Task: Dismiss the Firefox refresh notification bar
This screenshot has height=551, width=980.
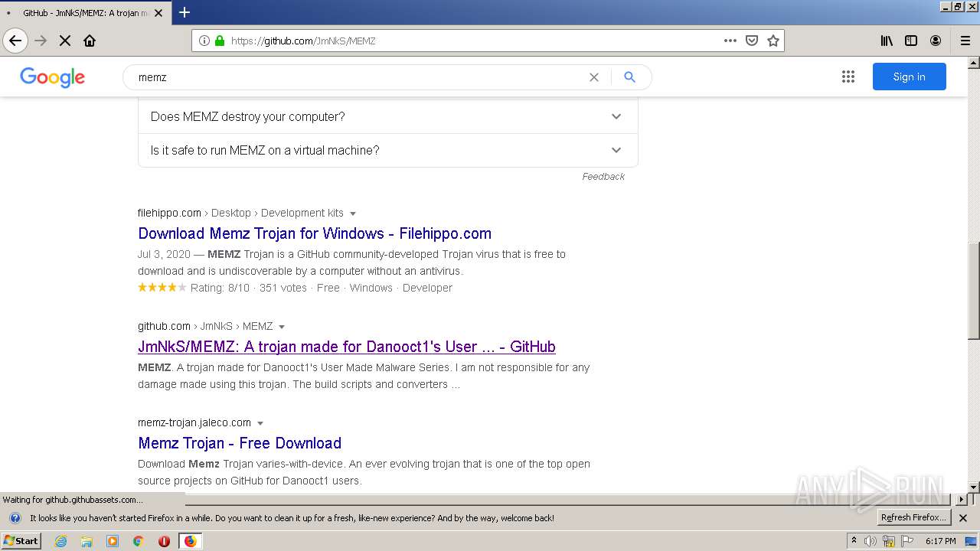Action: pyautogui.click(x=963, y=518)
